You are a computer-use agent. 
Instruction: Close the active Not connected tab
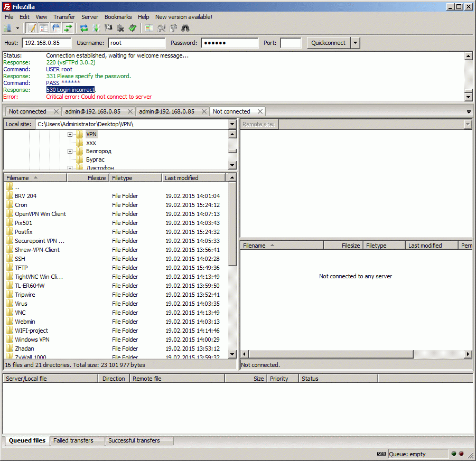pos(260,111)
